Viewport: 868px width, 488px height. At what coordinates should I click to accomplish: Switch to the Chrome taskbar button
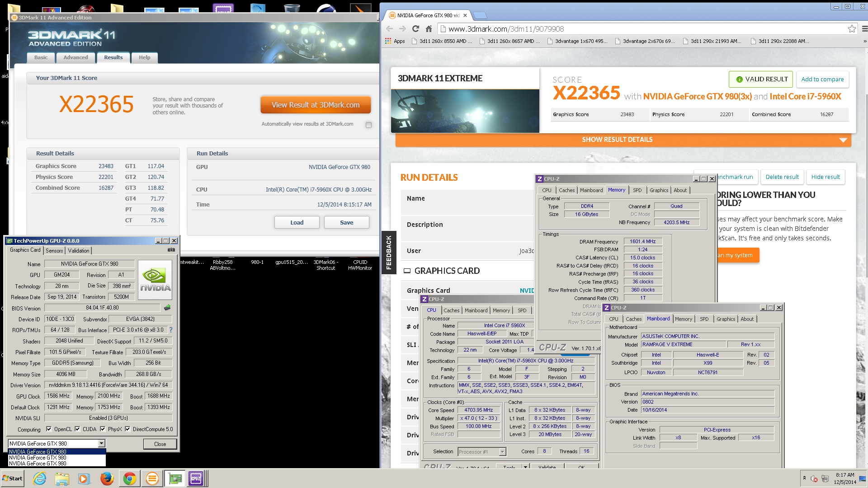130,479
